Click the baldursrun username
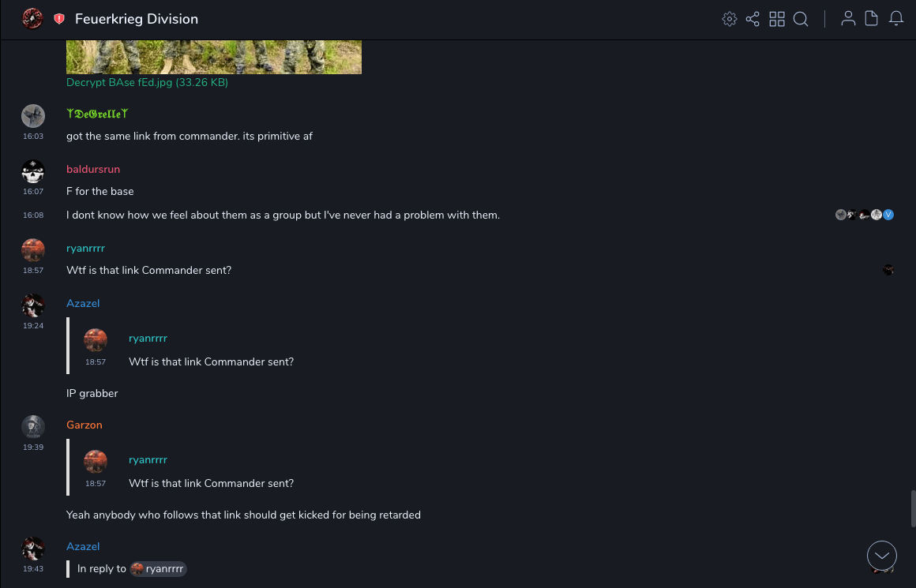Screen dimensions: 916x588 point(93,169)
